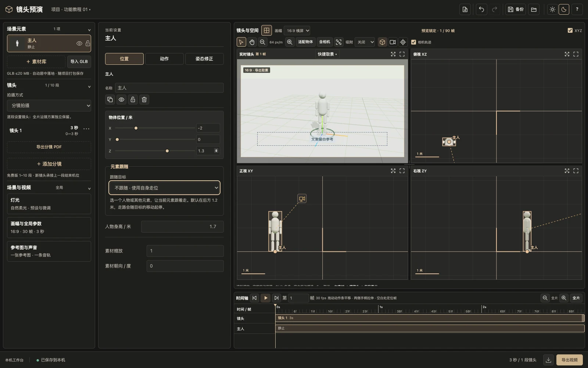
Task: Open the 16:9 横屏 aspect dropdown
Action: click(297, 31)
